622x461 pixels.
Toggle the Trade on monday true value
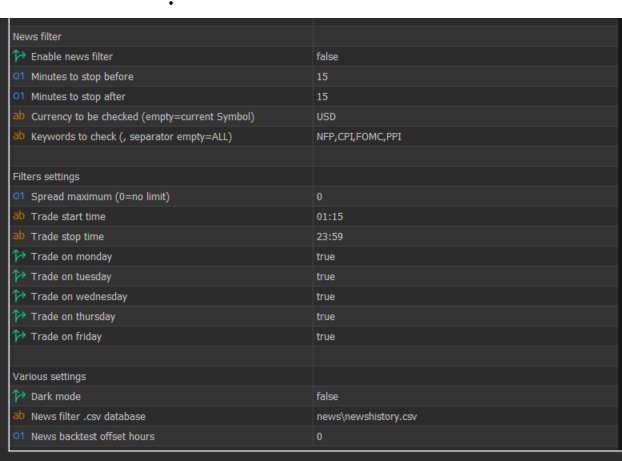coord(326,257)
